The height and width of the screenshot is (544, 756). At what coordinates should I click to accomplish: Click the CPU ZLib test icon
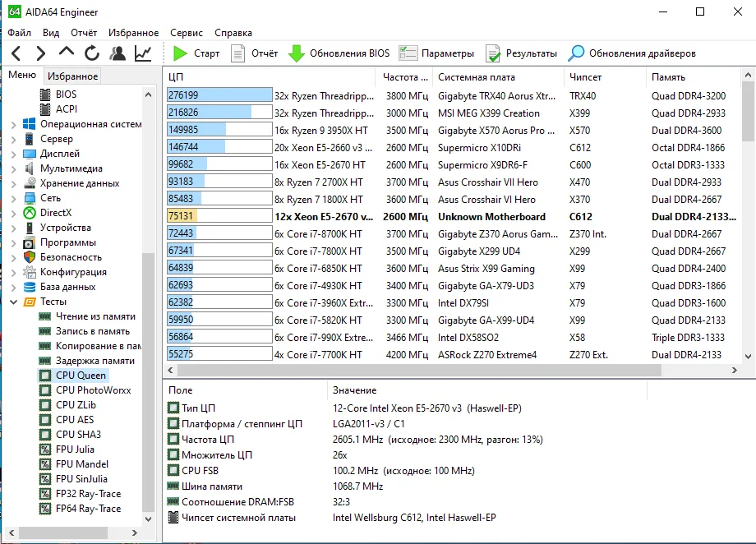(45, 405)
